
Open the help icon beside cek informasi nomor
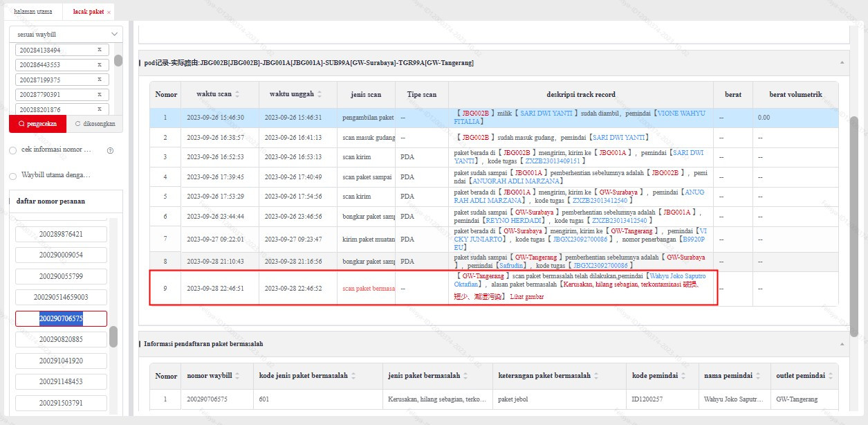[x=110, y=150]
